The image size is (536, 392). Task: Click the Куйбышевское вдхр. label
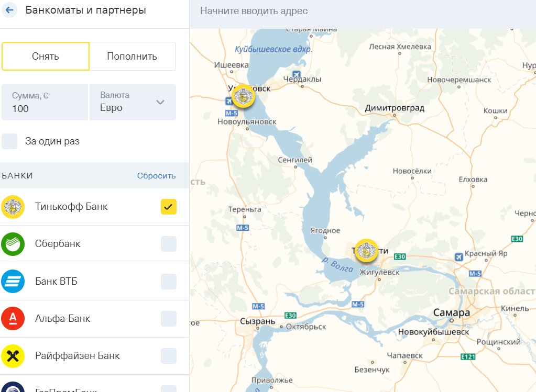pyautogui.click(x=273, y=49)
